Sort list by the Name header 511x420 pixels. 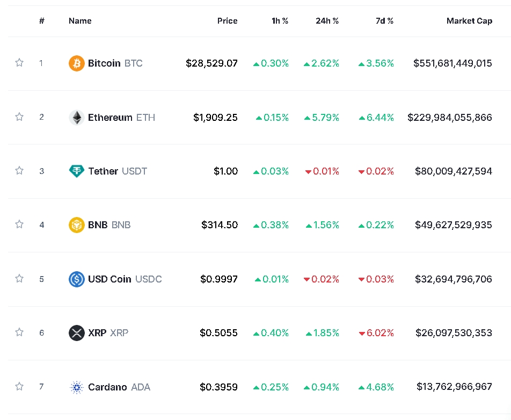click(x=80, y=21)
